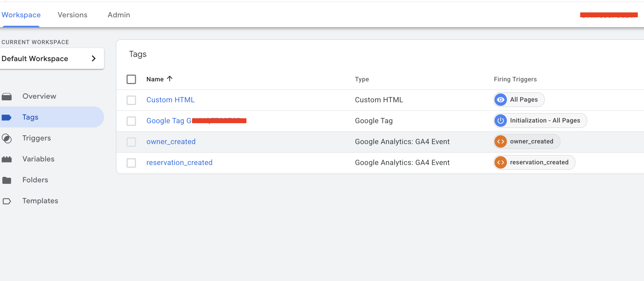Open the Folders section
This screenshot has height=281, width=644.
click(x=35, y=180)
